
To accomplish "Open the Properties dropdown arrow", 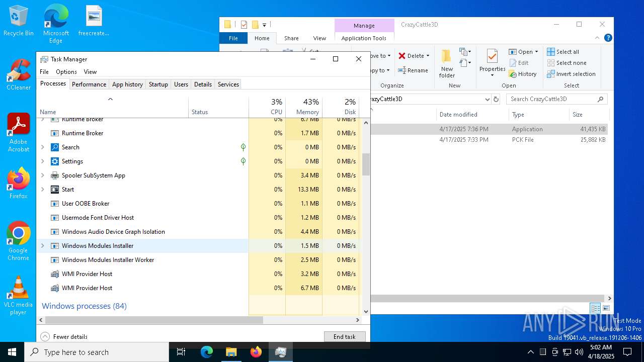I will pyautogui.click(x=492, y=75).
